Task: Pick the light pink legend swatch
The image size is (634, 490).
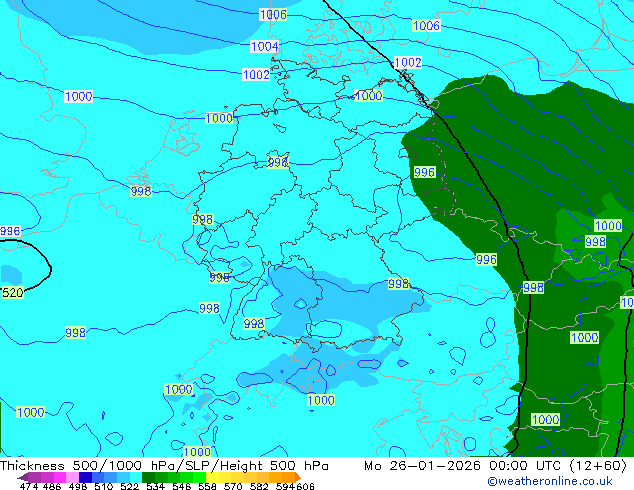Action: [x=73, y=477]
